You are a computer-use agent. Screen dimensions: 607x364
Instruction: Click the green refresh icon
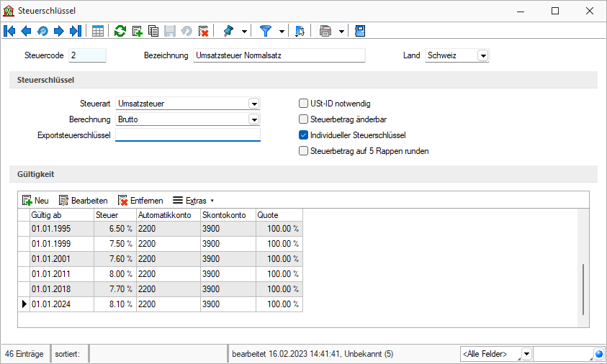(x=120, y=31)
